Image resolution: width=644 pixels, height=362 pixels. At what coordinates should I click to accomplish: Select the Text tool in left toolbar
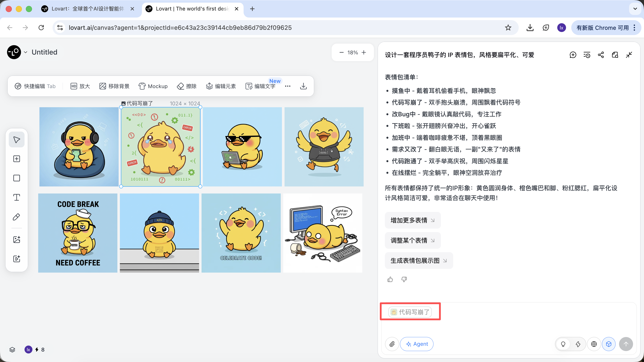16,197
